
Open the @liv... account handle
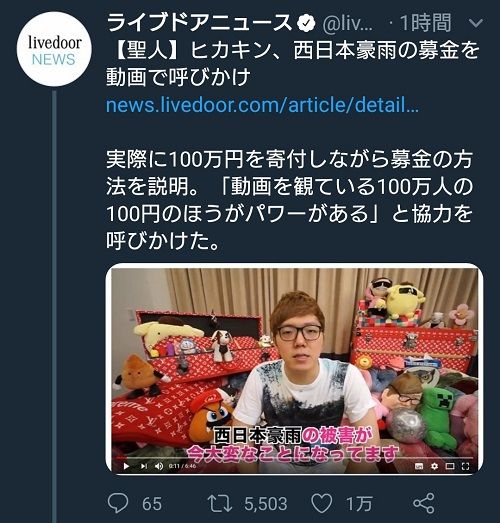(347, 23)
